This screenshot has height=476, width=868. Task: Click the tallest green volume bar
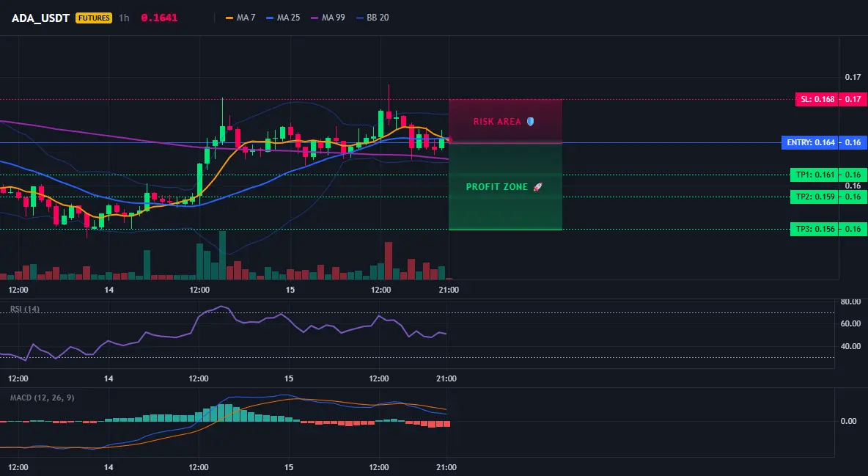pyautogui.click(x=223, y=255)
